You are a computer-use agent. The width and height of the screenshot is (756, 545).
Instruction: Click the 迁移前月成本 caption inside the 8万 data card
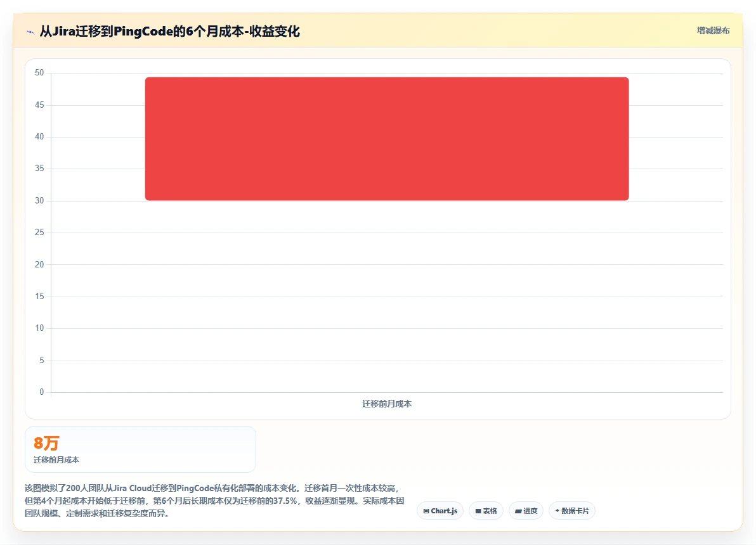(56, 459)
